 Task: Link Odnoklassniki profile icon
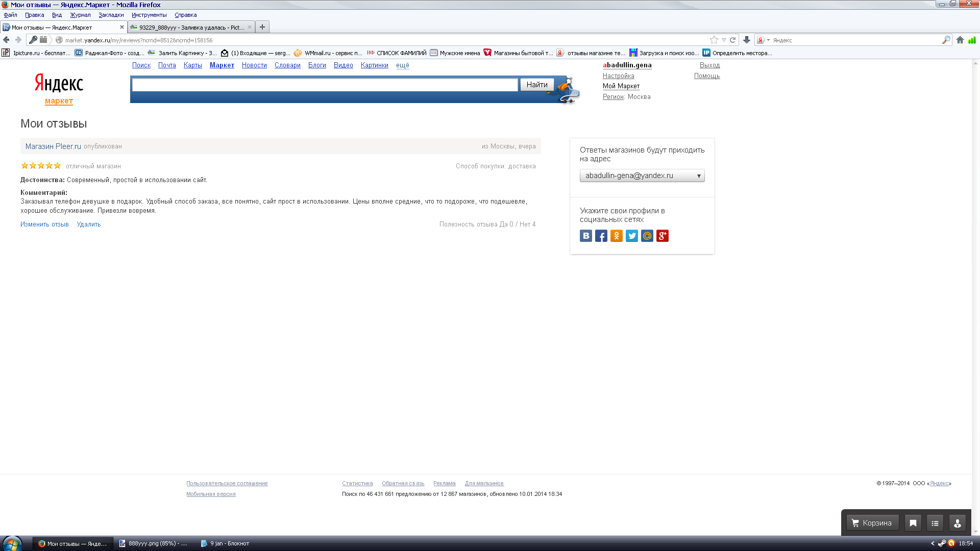point(617,236)
